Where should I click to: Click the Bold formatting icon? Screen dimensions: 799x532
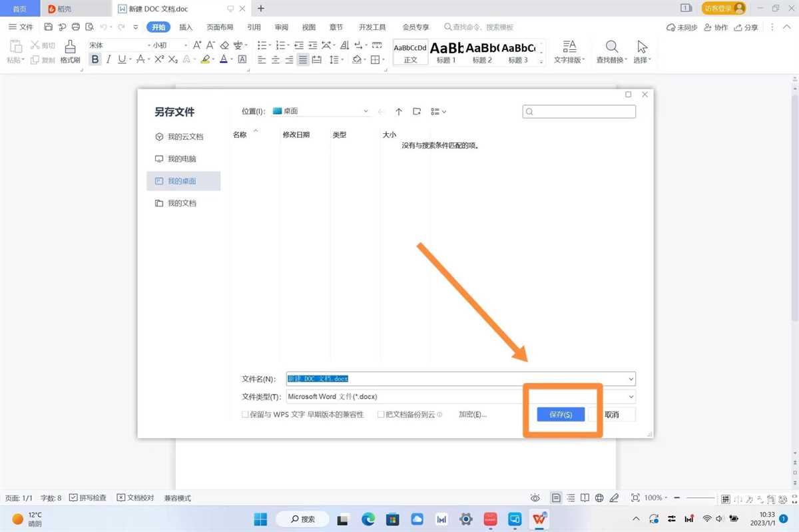[x=95, y=59]
